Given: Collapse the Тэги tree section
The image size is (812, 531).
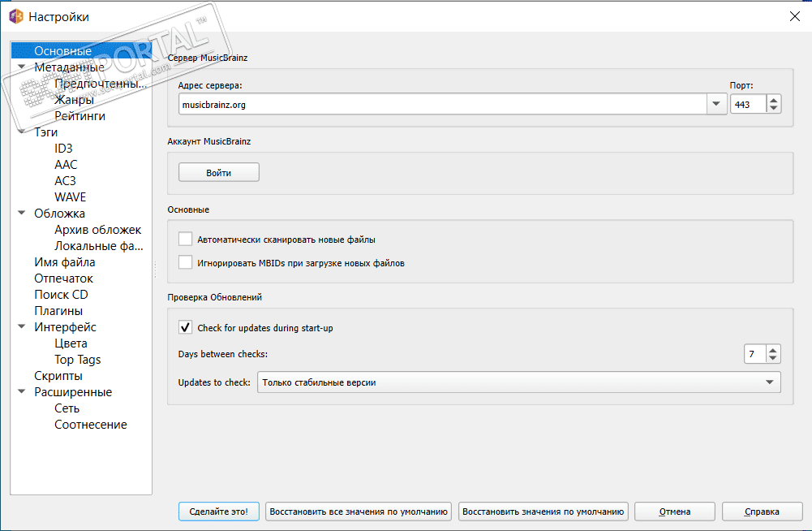Looking at the screenshot, I should (21, 132).
